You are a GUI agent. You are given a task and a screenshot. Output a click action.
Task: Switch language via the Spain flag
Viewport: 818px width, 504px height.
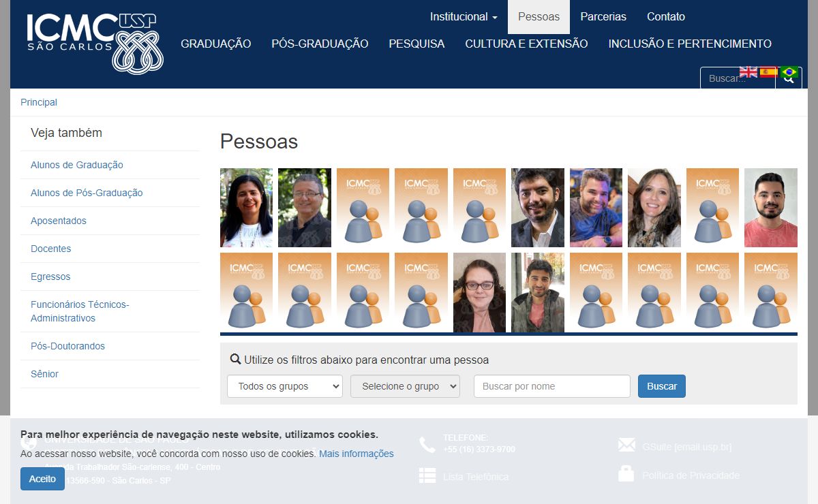tap(769, 72)
